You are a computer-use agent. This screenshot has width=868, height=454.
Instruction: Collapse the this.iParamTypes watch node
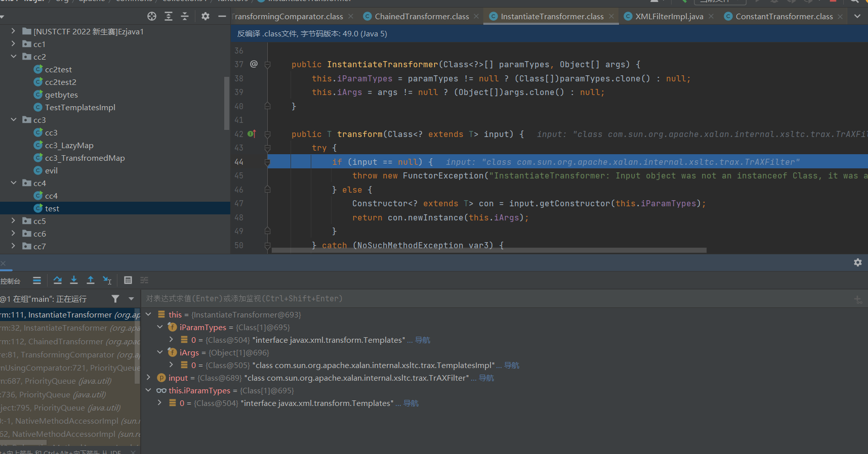point(149,390)
